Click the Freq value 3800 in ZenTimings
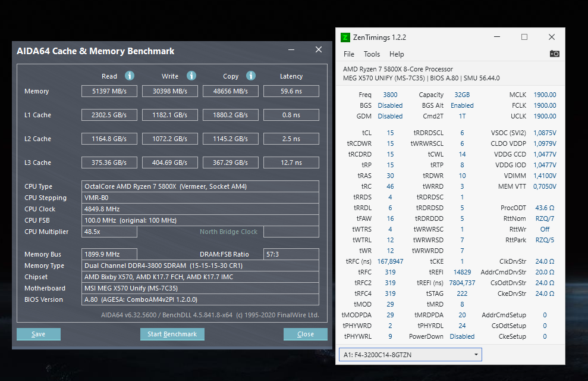The width and height of the screenshot is (588, 381). (x=390, y=95)
